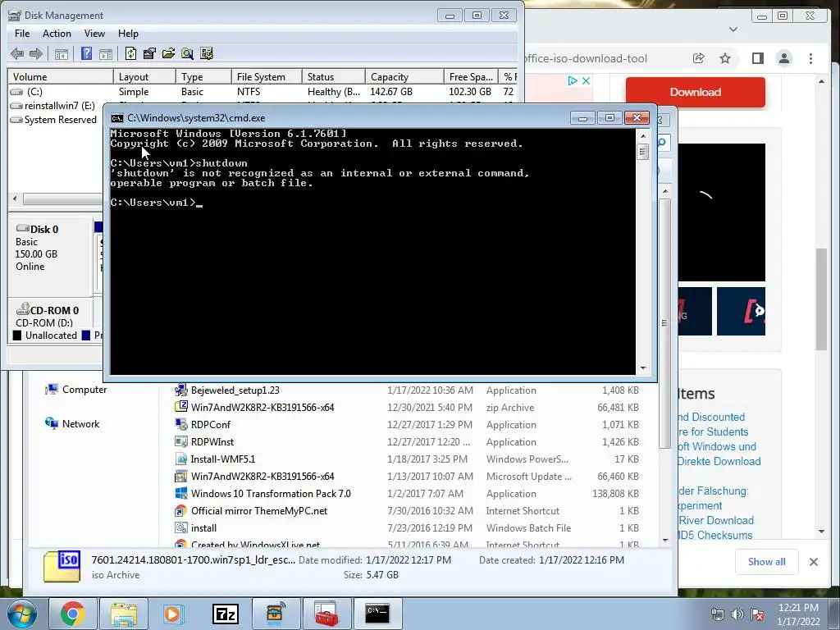
Task: Select CD-ROM 0 drive entry
Action: (x=50, y=315)
